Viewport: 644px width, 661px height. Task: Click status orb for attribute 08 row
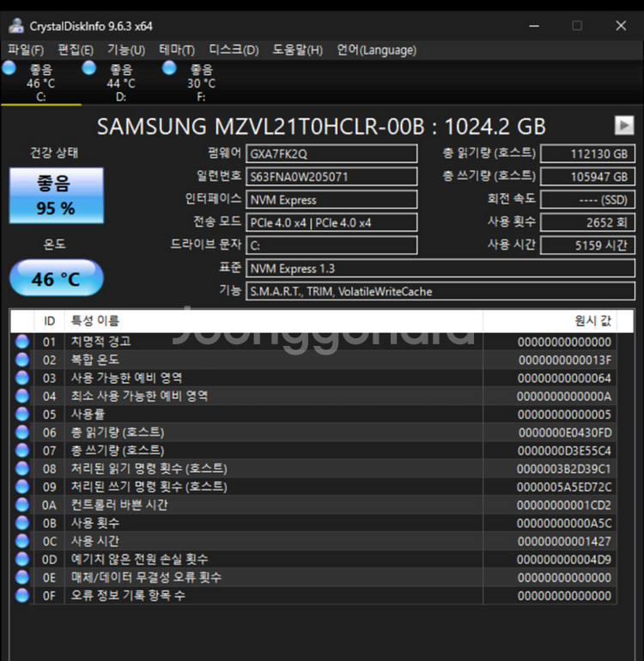point(22,469)
